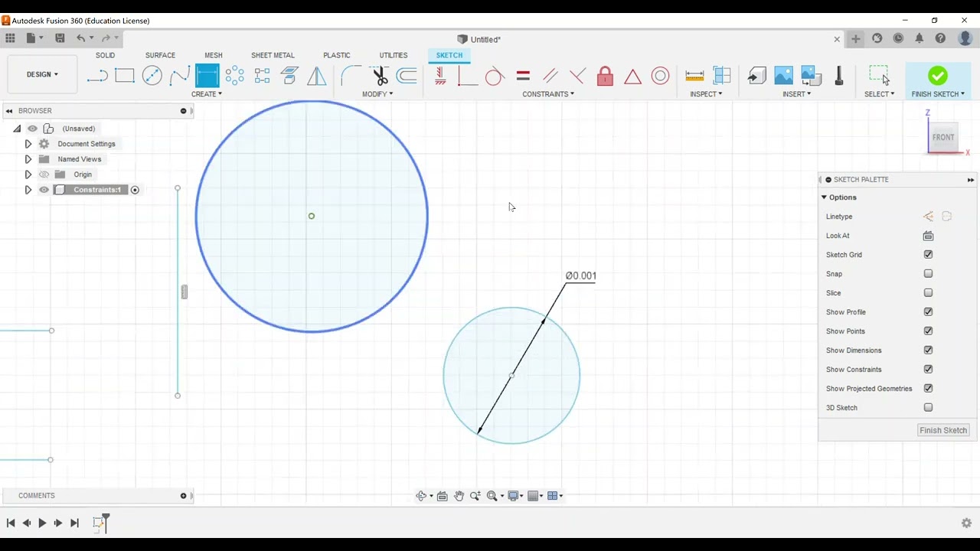Click the Finish Sketch button in palette

point(943,430)
